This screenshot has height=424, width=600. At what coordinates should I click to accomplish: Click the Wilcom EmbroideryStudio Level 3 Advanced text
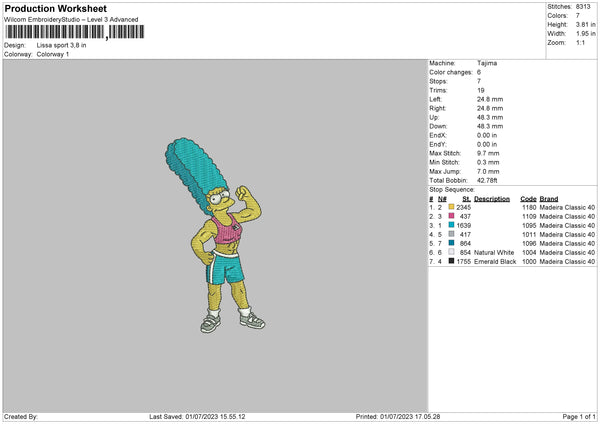point(71,20)
